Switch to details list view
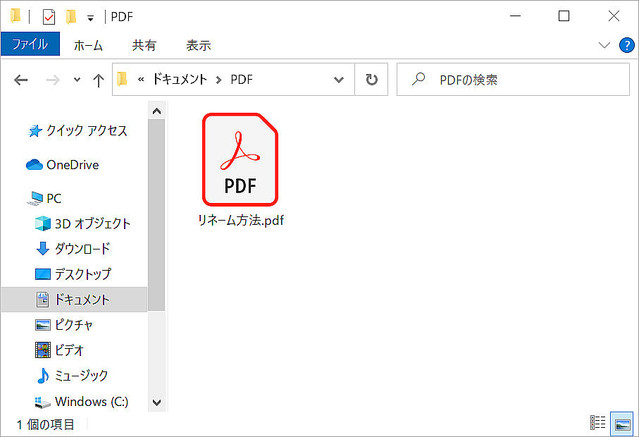The image size is (639, 437). [598, 423]
